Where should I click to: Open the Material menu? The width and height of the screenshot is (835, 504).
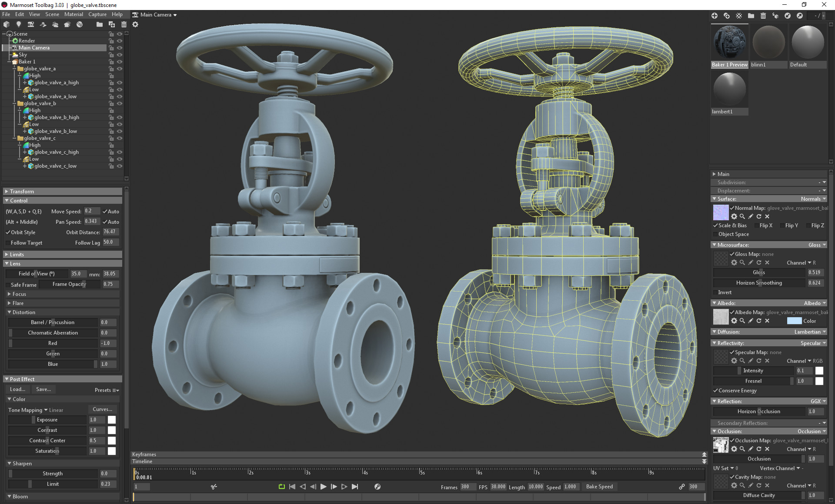point(73,14)
